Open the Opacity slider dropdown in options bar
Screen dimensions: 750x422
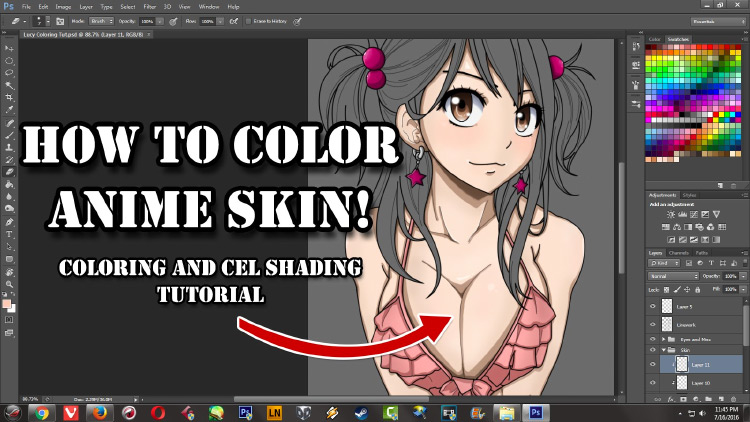160,22
